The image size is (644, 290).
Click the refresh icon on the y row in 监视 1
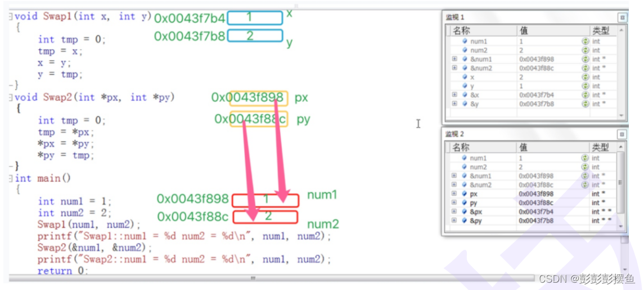coord(586,86)
